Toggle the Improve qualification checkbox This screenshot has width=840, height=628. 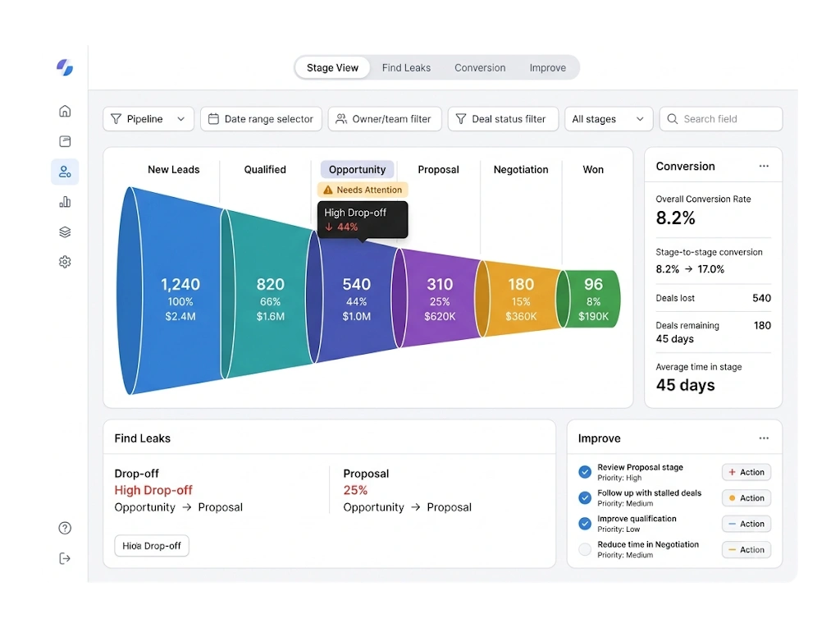click(585, 524)
